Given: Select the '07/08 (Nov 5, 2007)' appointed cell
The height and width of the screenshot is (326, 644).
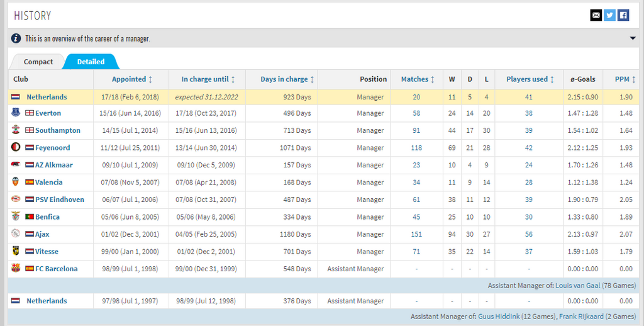Looking at the screenshot, I should click(x=131, y=183).
